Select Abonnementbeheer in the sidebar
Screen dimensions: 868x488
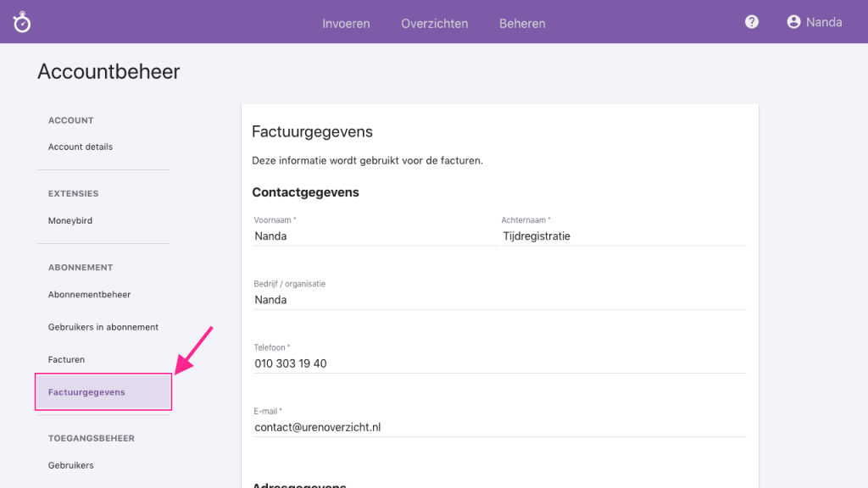[89, 295]
